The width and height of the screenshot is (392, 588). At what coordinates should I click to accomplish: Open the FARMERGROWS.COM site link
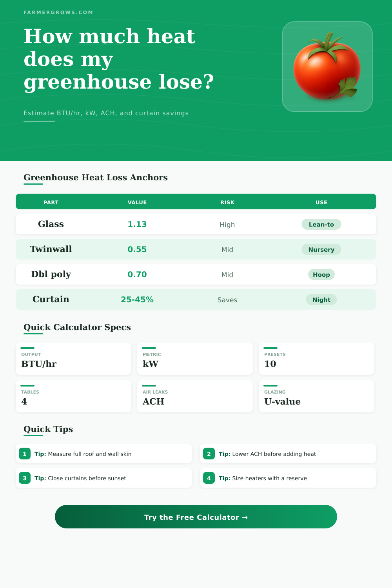[58, 13]
